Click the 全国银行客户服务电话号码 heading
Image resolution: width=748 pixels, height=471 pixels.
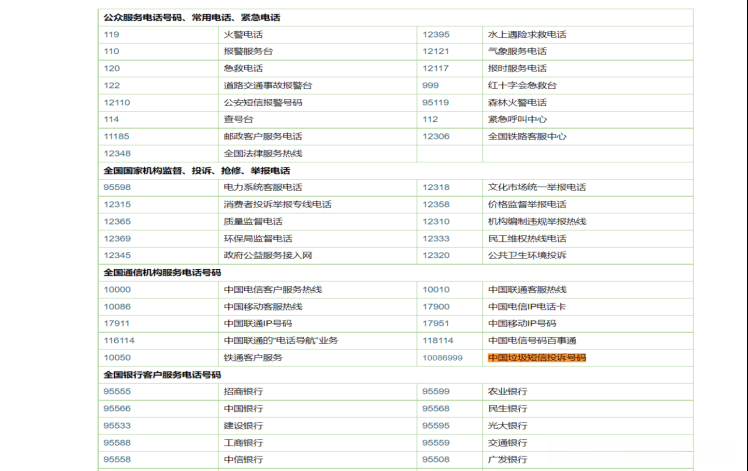pyautogui.click(x=162, y=375)
